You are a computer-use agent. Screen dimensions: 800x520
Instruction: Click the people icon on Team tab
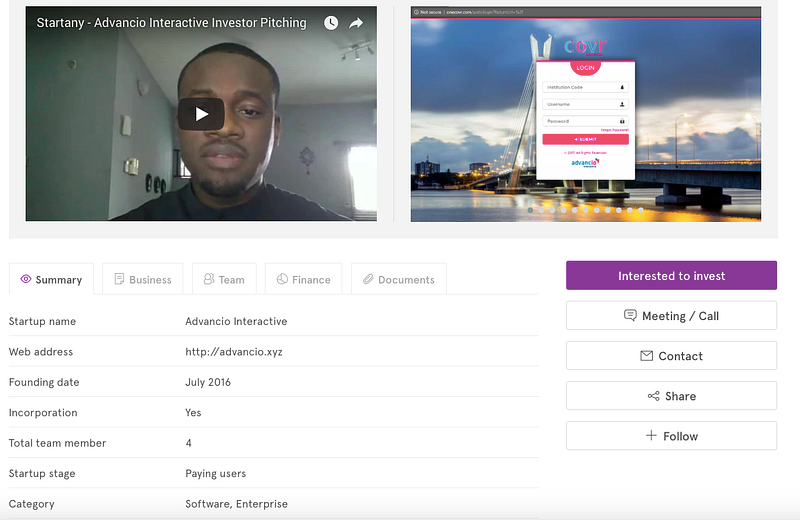209,279
